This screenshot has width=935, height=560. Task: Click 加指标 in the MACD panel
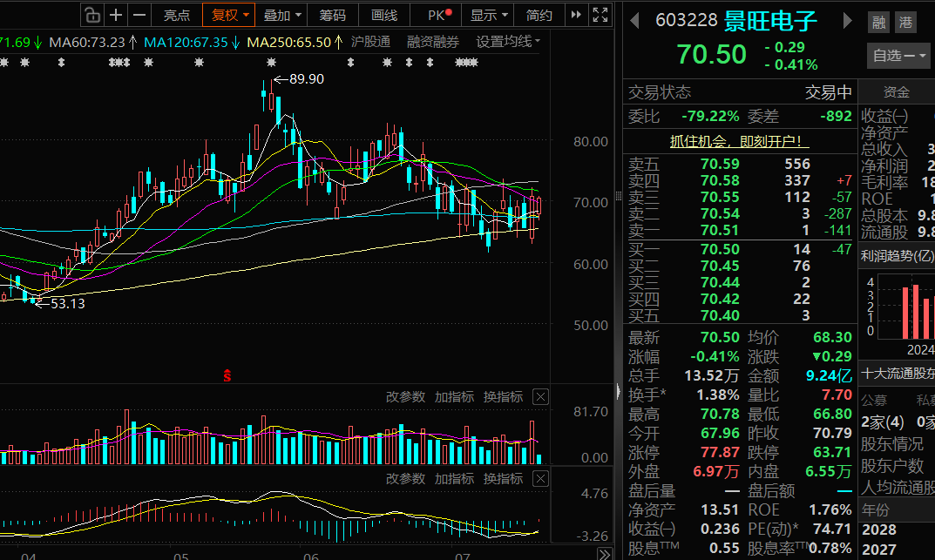pos(454,479)
